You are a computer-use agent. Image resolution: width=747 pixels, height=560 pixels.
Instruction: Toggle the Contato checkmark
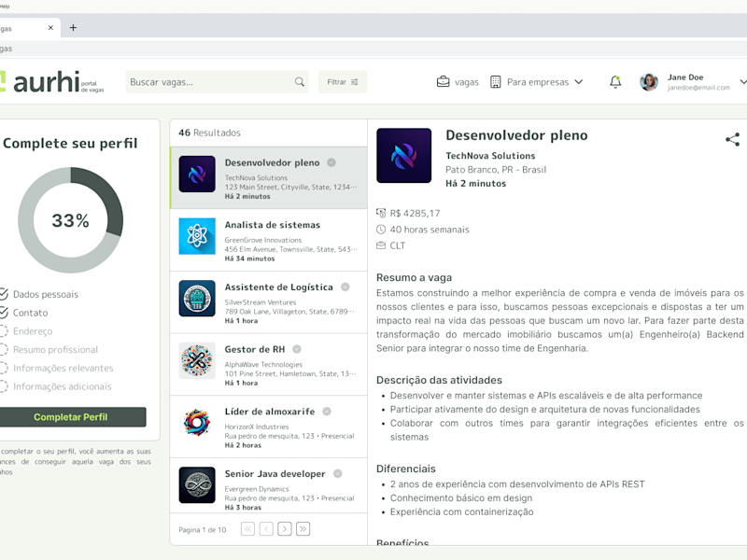(4, 313)
